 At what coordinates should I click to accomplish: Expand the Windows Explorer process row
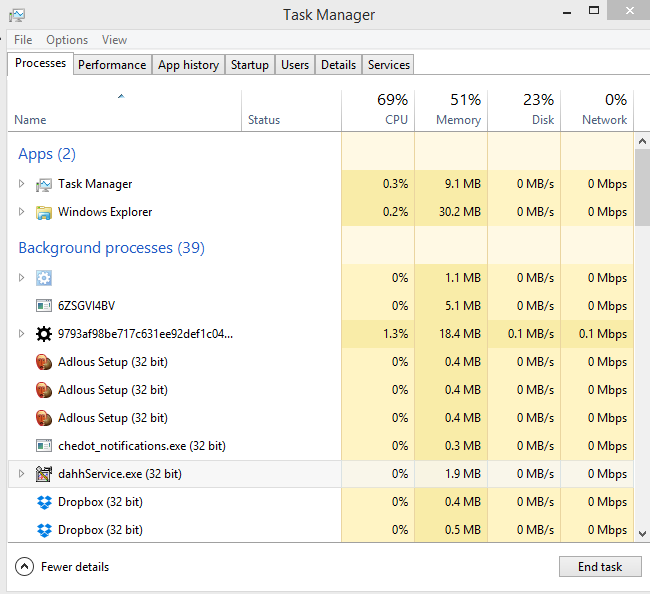22,212
